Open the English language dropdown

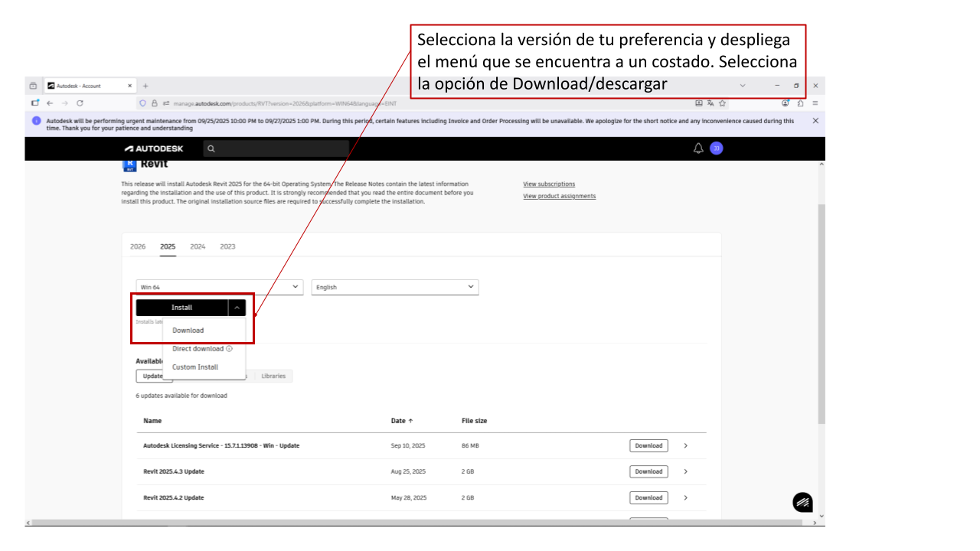pyautogui.click(x=395, y=287)
